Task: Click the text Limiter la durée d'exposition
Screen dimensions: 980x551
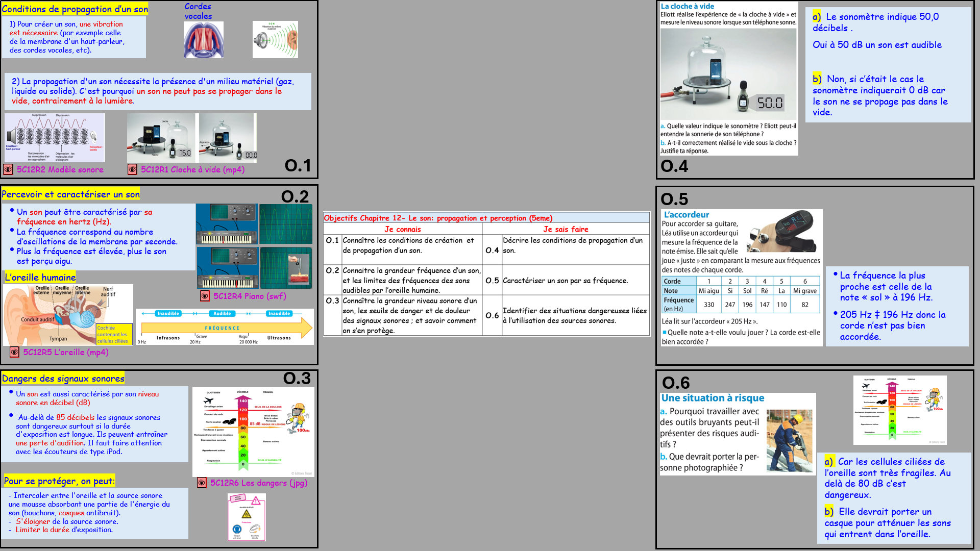Action: 64,530
